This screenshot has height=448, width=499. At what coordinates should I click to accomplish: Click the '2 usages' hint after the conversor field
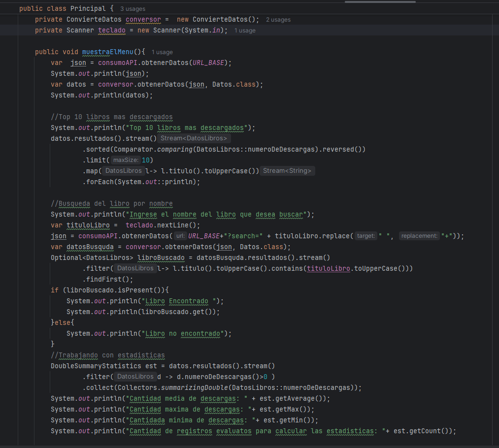(x=278, y=20)
